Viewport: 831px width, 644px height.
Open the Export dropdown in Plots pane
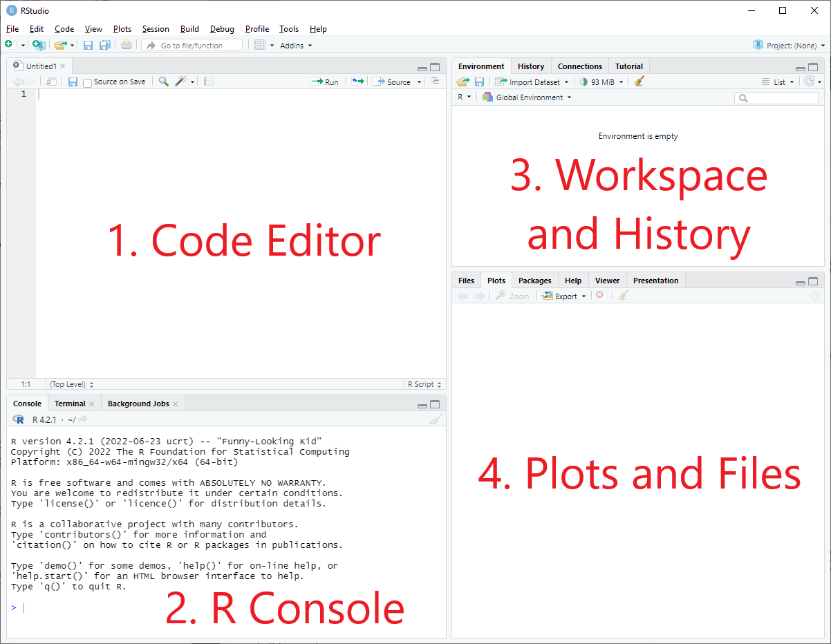pos(565,296)
